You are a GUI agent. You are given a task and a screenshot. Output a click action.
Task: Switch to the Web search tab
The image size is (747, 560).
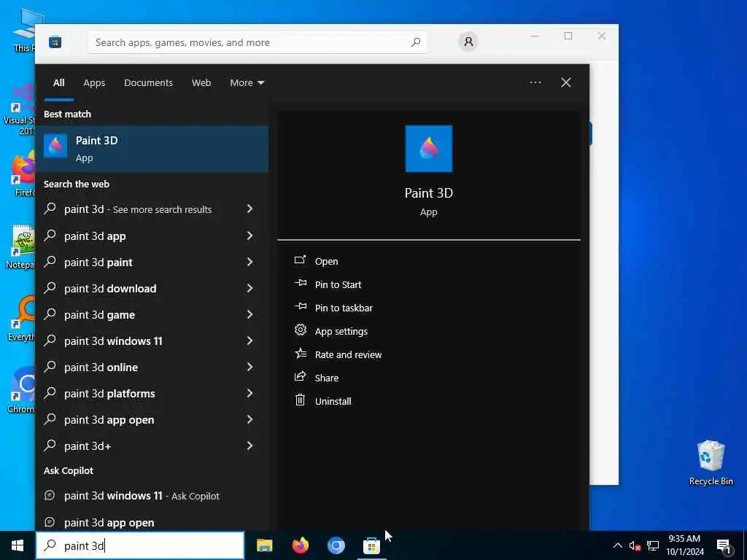click(x=201, y=82)
